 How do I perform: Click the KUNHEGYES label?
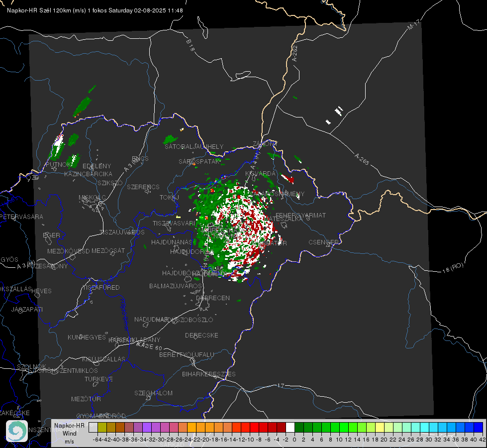click(87, 337)
